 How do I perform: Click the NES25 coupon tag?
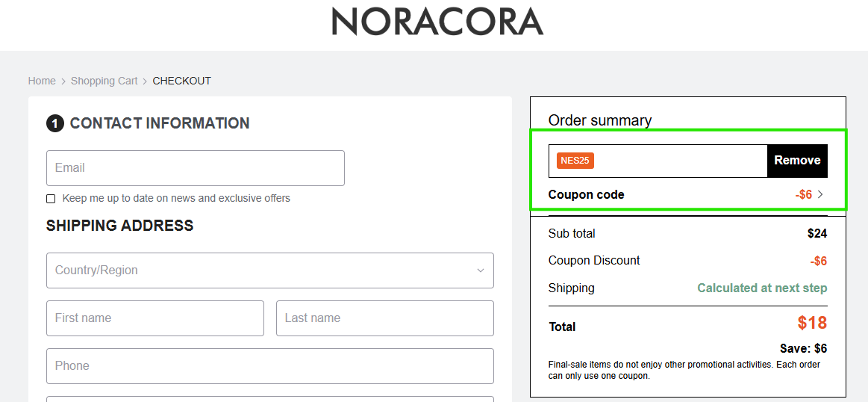tap(575, 161)
